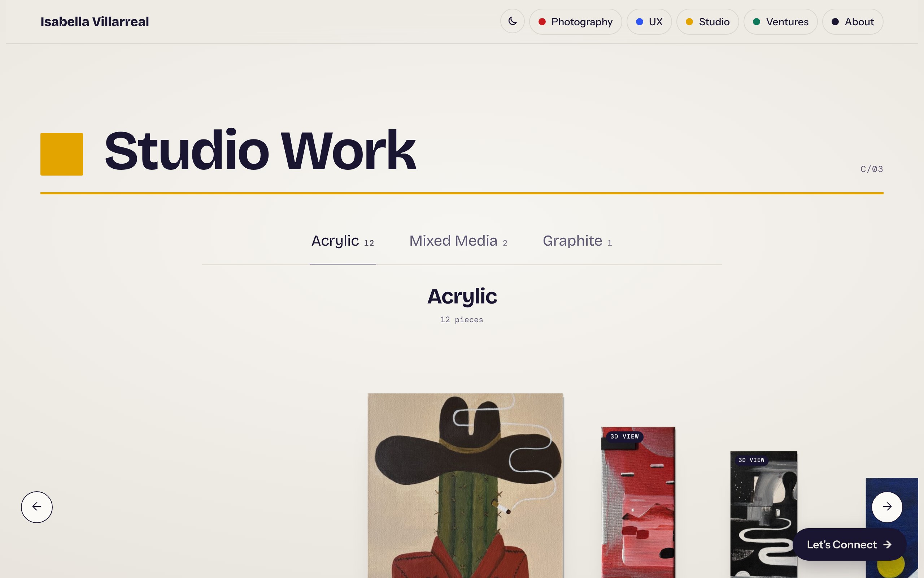
Task: Click the yellow square beside Studio Work
Action: 62,154
